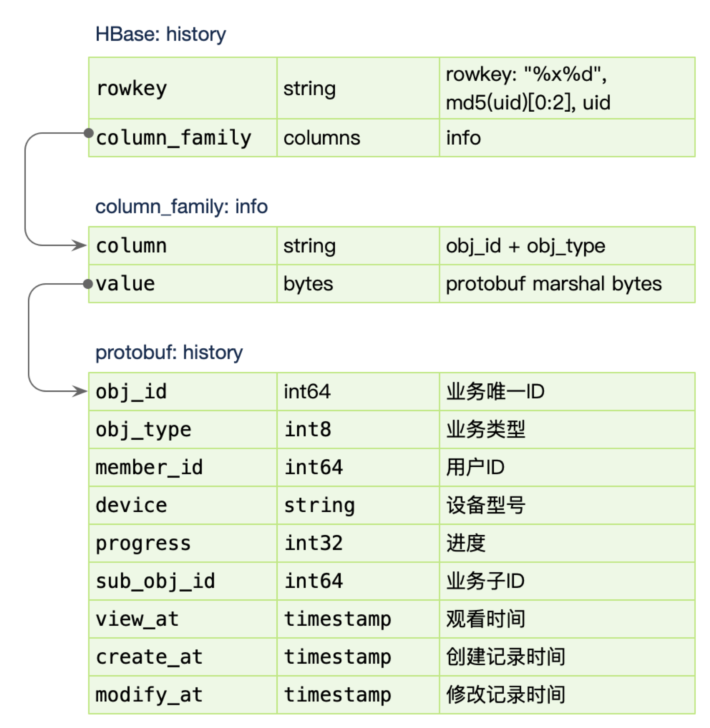Click connector dot beside column_family row
Screen dimensions: 710x728
pyautogui.click(x=89, y=133)
